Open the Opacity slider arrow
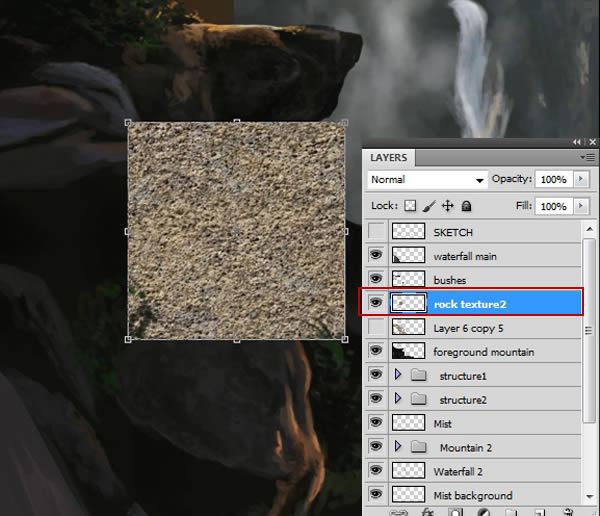This screenshot has width=600, height=516. 581,179
